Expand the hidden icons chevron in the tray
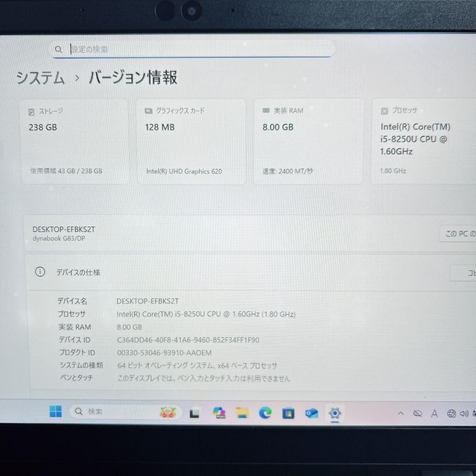 click(x=401, y=413)
